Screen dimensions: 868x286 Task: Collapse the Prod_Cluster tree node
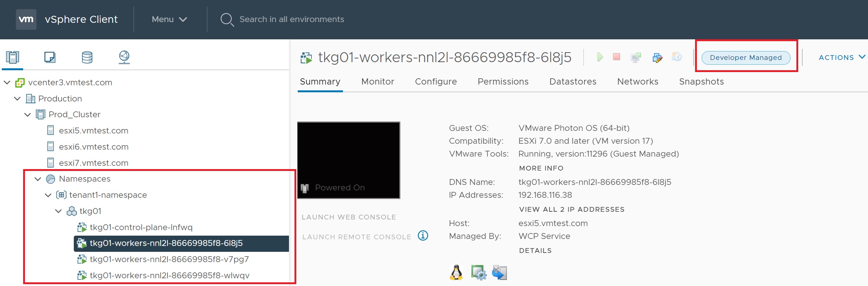click(28, 115)
